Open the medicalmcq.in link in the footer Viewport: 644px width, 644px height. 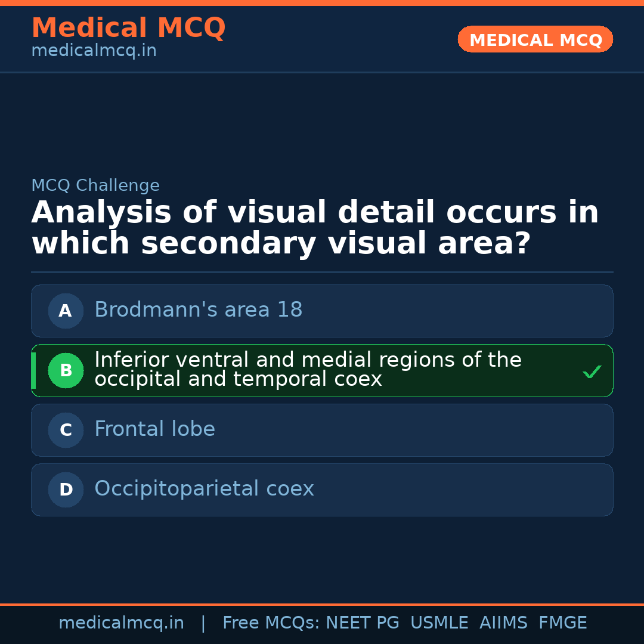pos(121,623)
